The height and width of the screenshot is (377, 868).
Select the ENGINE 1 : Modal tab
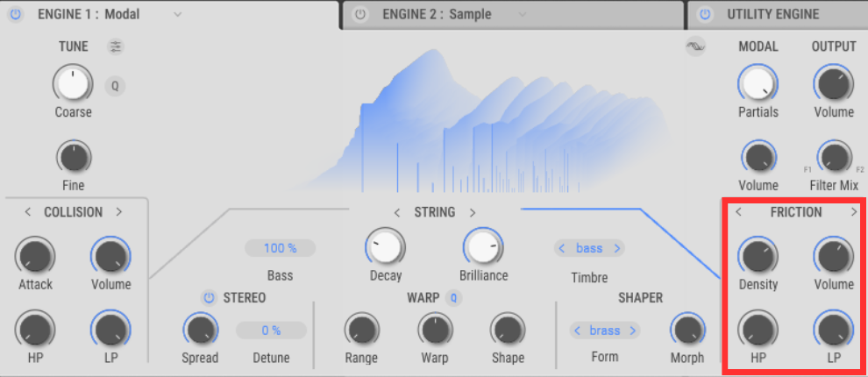[x=169, y=14]
